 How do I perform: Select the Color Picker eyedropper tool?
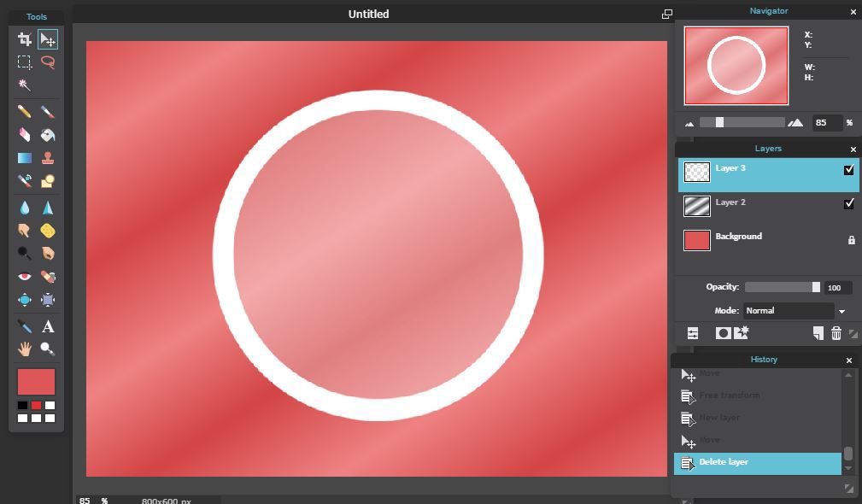(x=25, y=326)
